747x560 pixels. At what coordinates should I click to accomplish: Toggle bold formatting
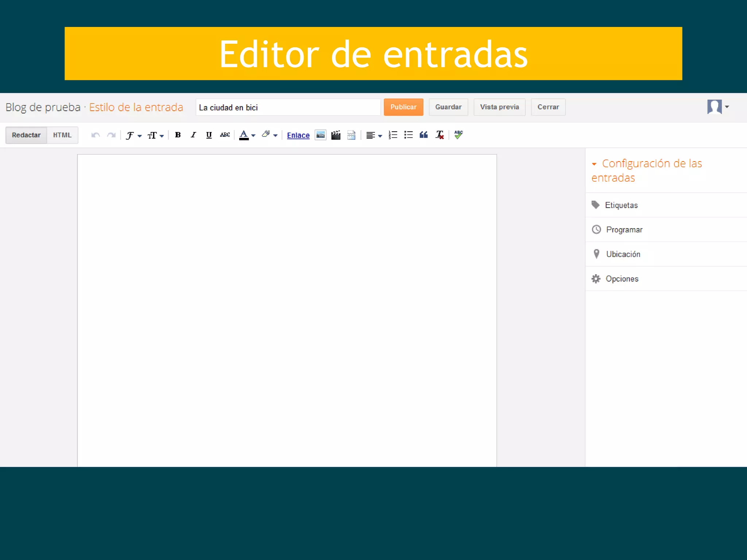pyautogui.click(x=178, y=135)
